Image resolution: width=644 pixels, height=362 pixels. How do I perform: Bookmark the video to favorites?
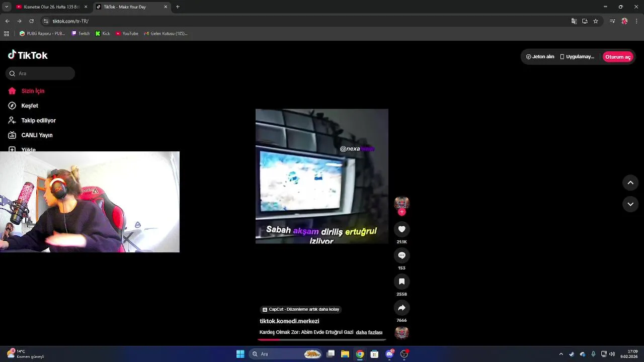(401, 282)
